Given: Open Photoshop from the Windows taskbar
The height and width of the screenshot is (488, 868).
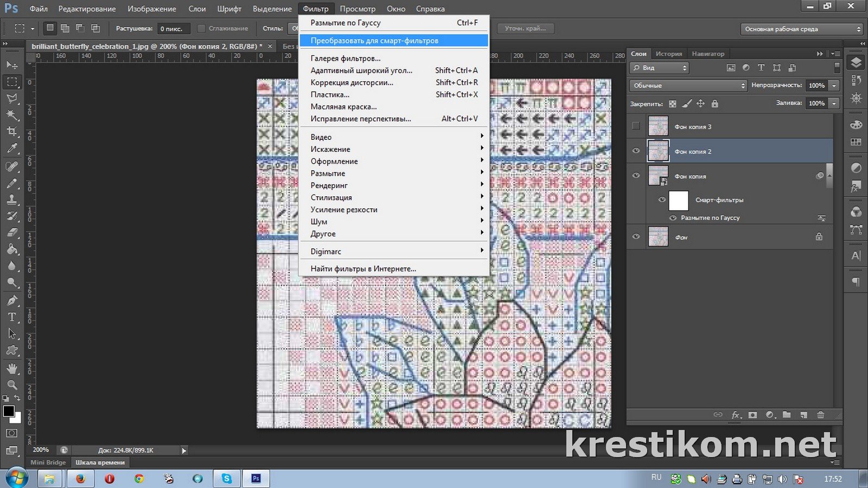Looking at the screenshot, I should point(256,478).
